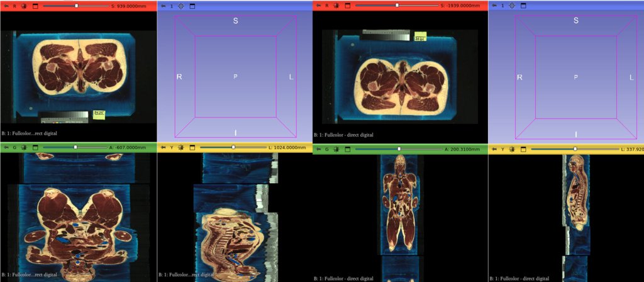
Task: Maximize the yellow slice view showing L: 1024.0000mm
Action: 192,147
